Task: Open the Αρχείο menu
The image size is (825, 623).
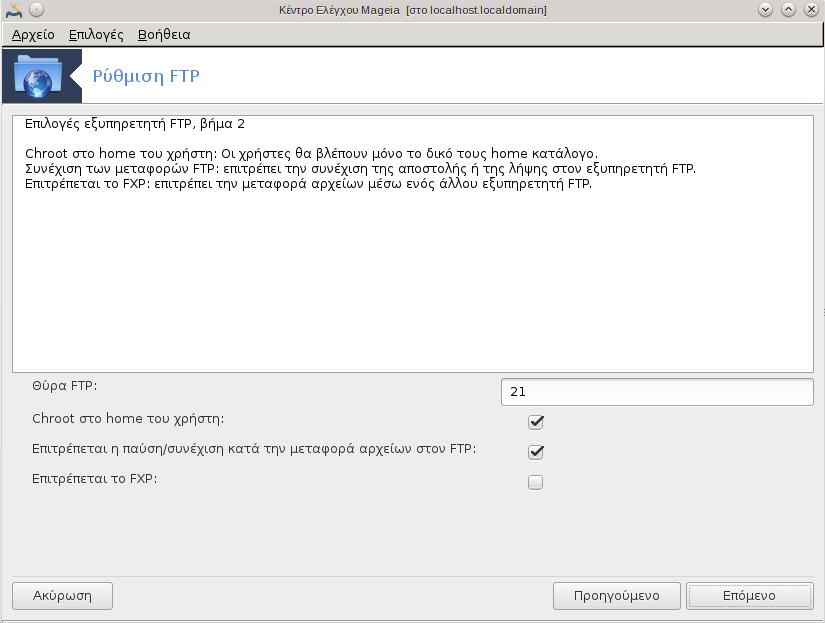Action: pyautogui.click(x=33, y=35)
